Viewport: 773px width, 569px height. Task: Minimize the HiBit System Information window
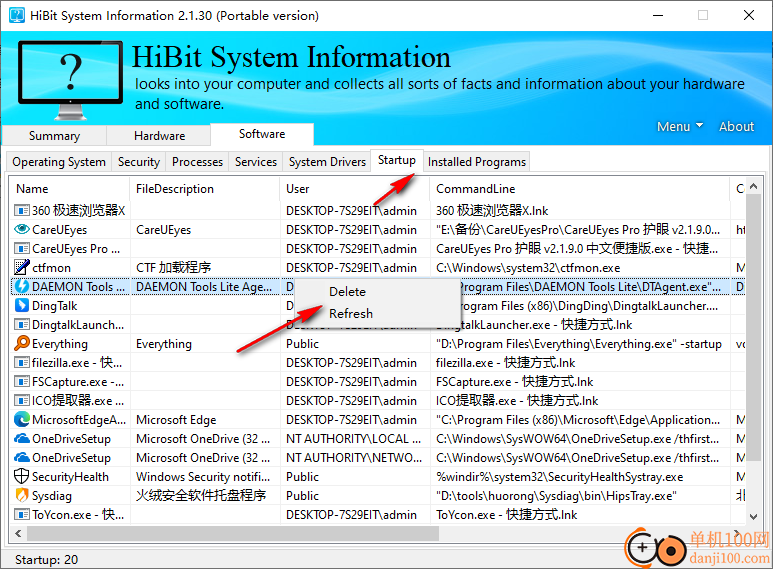[x=658, y=15]
